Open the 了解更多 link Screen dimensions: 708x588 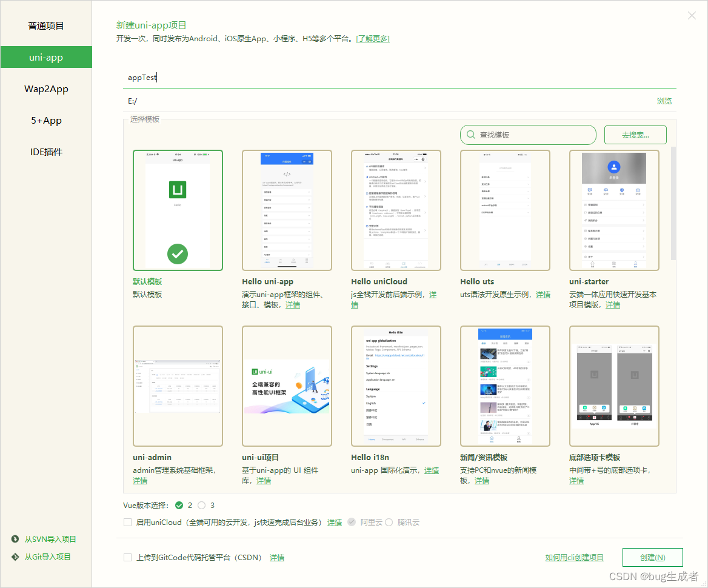click(x=372, y=38)
